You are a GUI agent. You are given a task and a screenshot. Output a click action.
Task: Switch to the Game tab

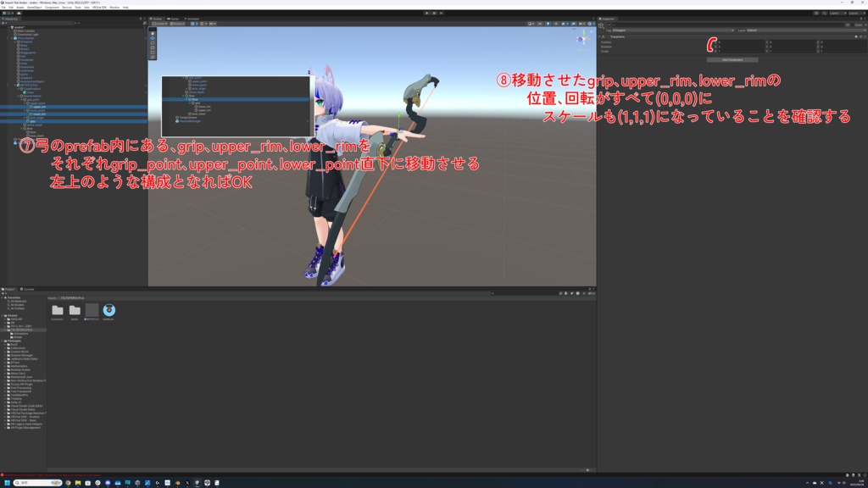174,19
